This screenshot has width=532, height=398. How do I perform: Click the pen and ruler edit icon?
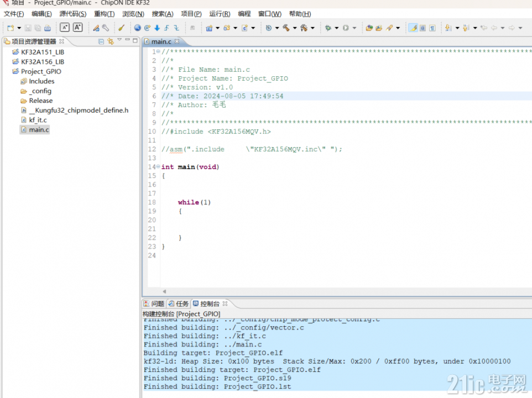pyautogui.click(x=96, y=28)
